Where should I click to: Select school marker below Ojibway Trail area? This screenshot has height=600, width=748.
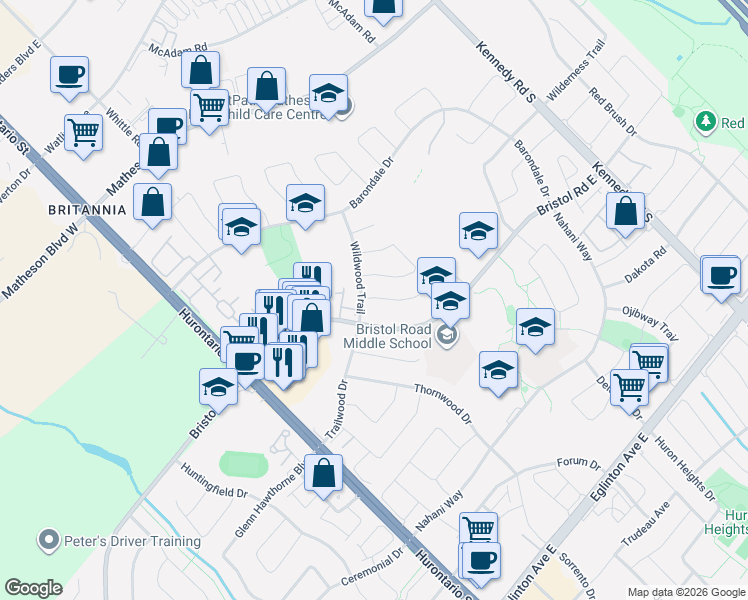pos(535,330)
